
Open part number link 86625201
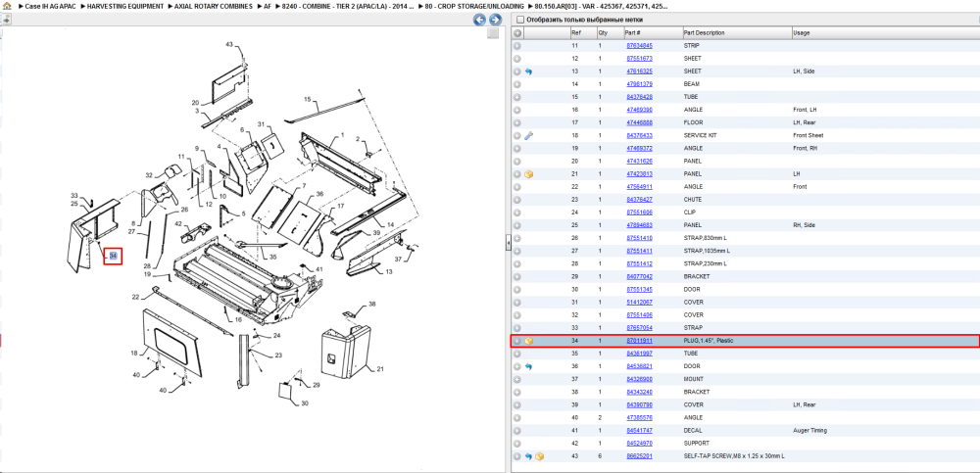(639, 456)
